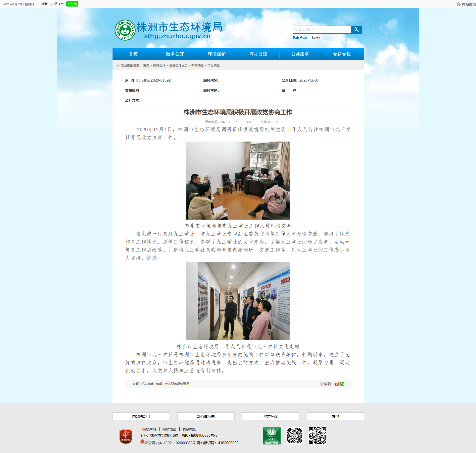
Task: Open the 其他 links dropdown
Action: (x=335, y=416)
